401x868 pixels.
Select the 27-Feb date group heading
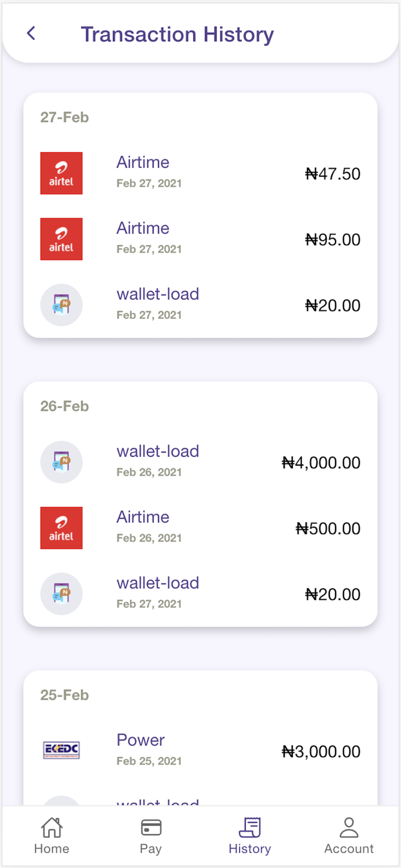coord(64,117)
